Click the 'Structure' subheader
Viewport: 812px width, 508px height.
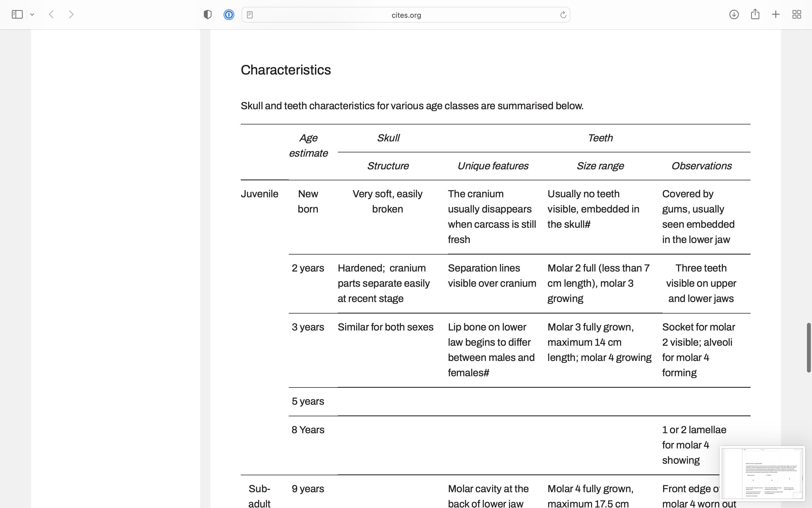388,166
